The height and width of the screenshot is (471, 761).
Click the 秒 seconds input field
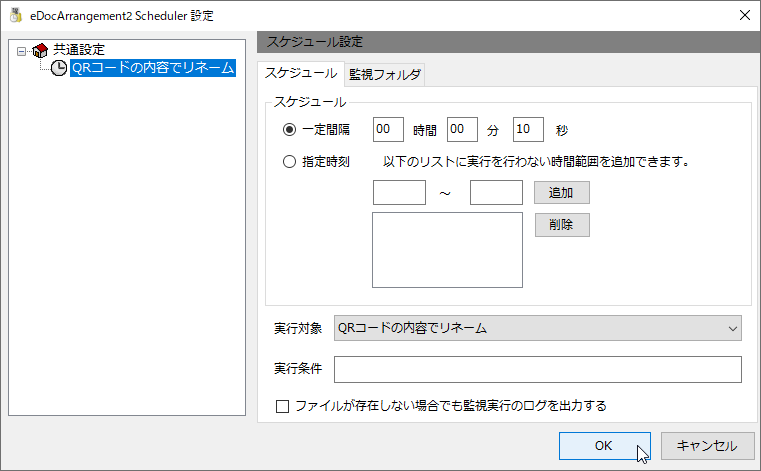point(528,130)
